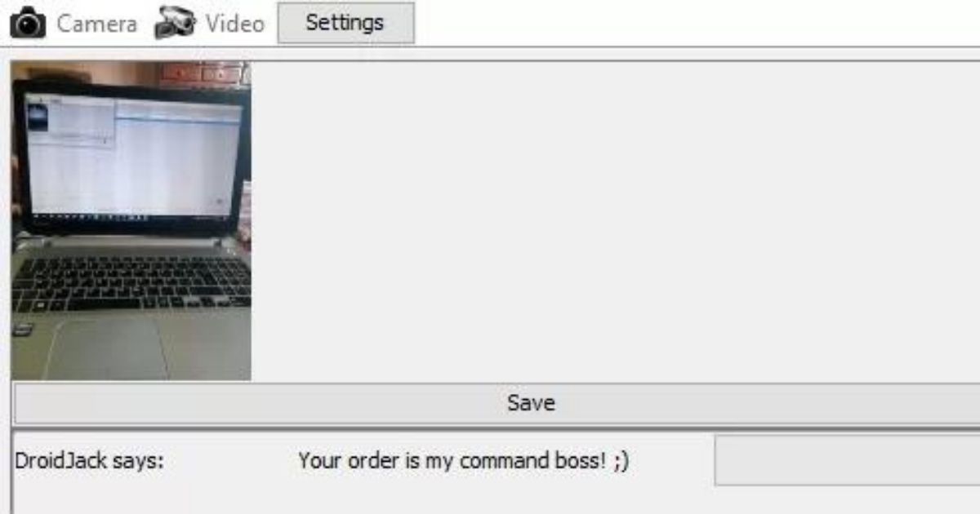Click the 'DroidJack says:' label
Screen dimensions: 980x514
coord(90,461)
